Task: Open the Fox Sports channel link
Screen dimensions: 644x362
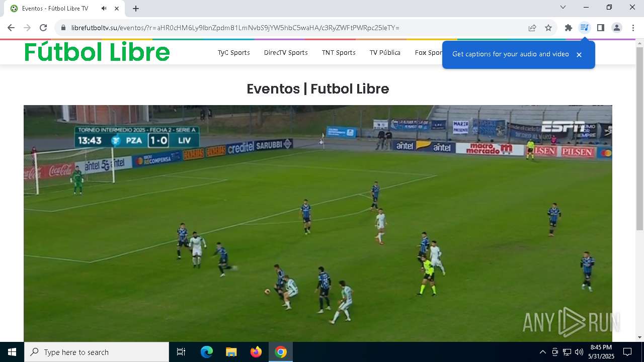Action: pos(428,52)
